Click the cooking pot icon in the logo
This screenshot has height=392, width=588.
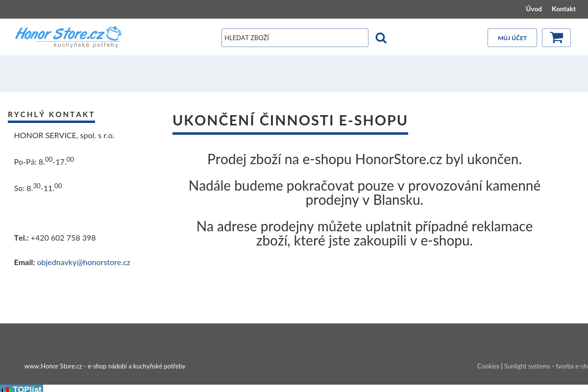(114, 33)
